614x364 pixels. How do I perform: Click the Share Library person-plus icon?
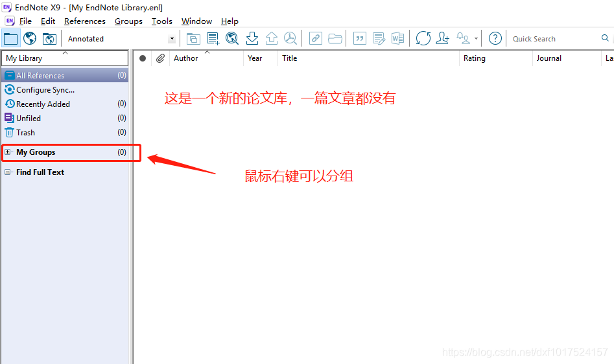pyautogui.click(x=442, y=39)
